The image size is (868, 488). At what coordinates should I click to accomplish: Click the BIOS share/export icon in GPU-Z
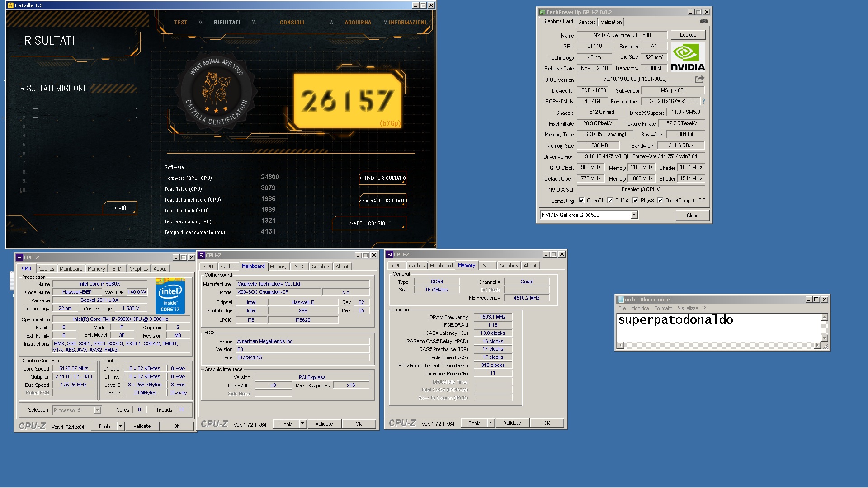699,79
